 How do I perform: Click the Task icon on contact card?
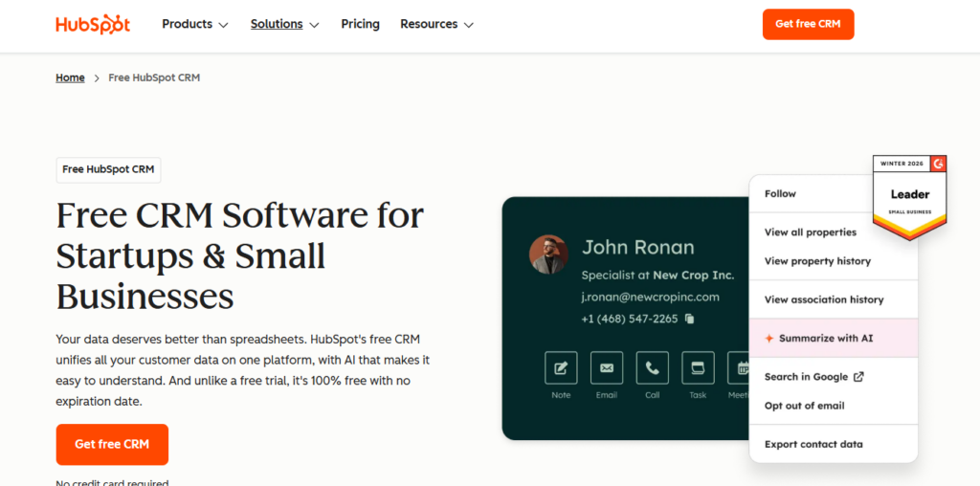tap(698, 368)
